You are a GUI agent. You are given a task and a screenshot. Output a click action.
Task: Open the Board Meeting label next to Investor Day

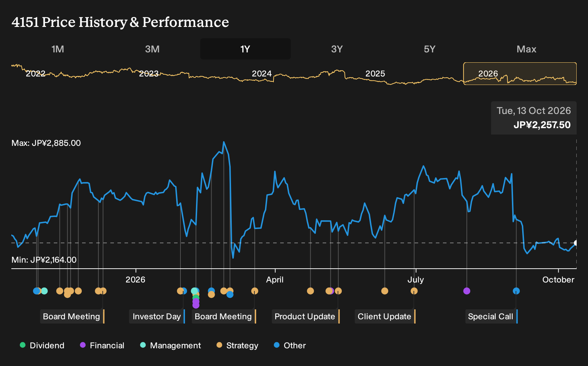[224, 316]
